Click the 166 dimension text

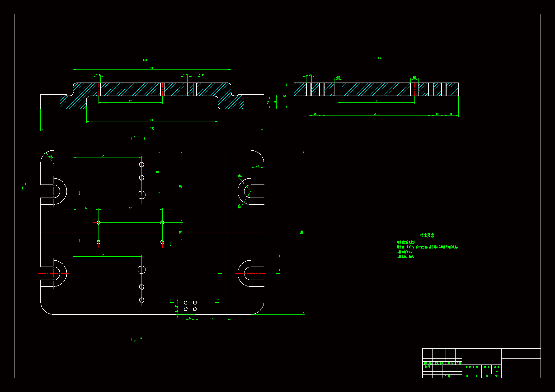tap(374, 114)
